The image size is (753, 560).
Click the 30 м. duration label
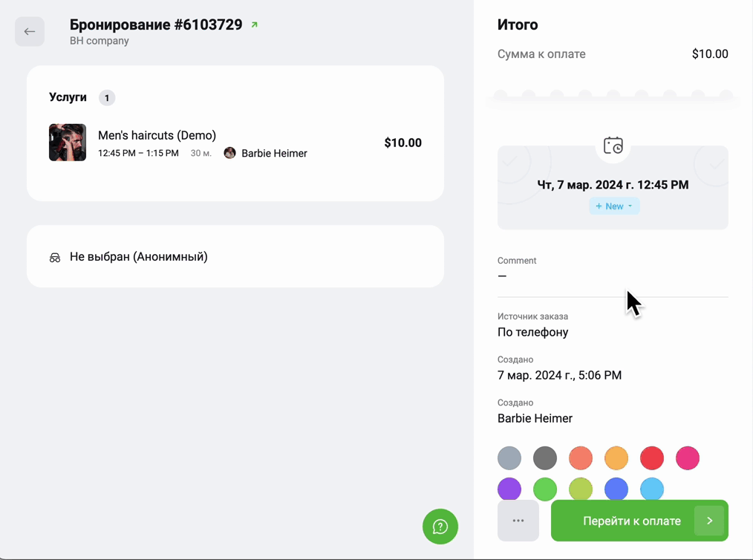click(201, 153)
